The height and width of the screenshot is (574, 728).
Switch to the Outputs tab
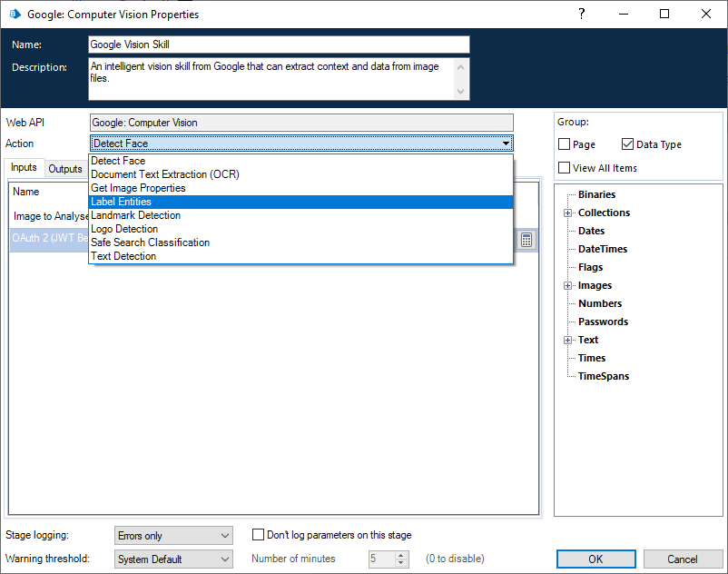point(65,169)
